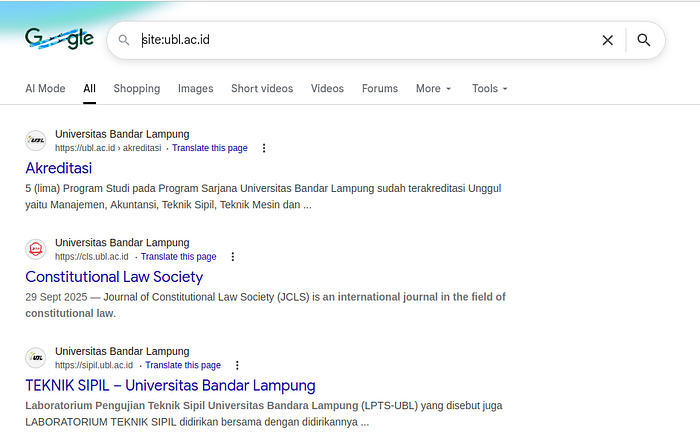Click snippet starting '5 (lima) Program Studi'
The image size is (700, 439).
263,197
